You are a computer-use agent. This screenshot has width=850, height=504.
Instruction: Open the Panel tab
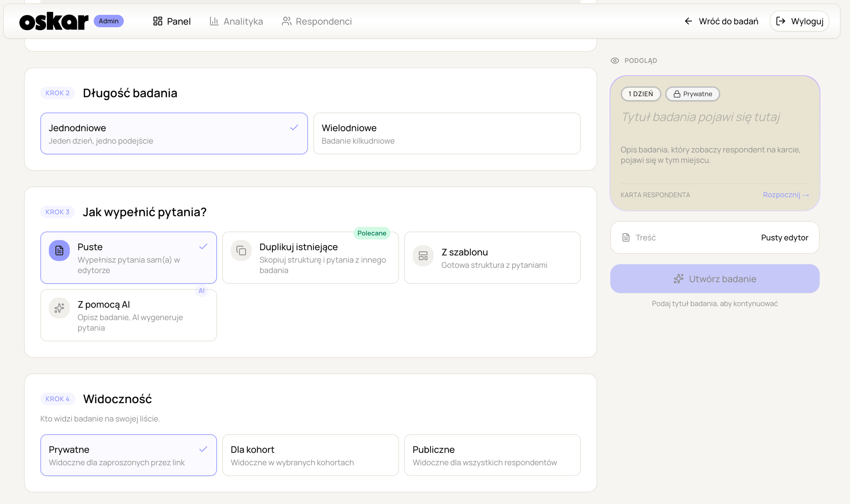172,21
